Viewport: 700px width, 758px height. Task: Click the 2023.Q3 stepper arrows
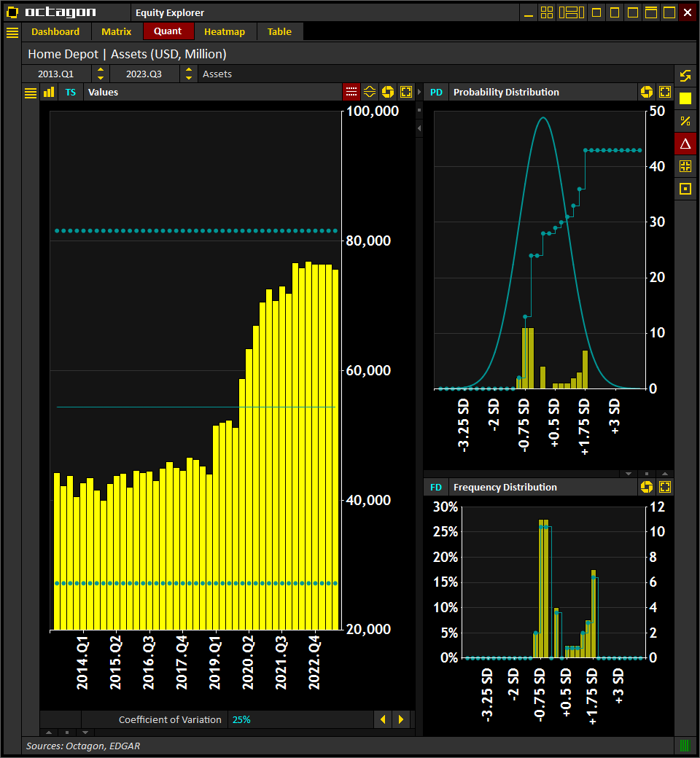pyautogui.click(x=190, y=74)
